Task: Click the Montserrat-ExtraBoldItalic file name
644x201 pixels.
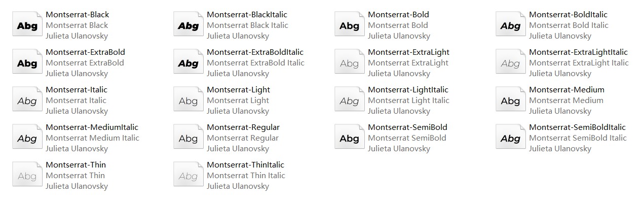Action: pyautogui.click(x=255, y=52)
